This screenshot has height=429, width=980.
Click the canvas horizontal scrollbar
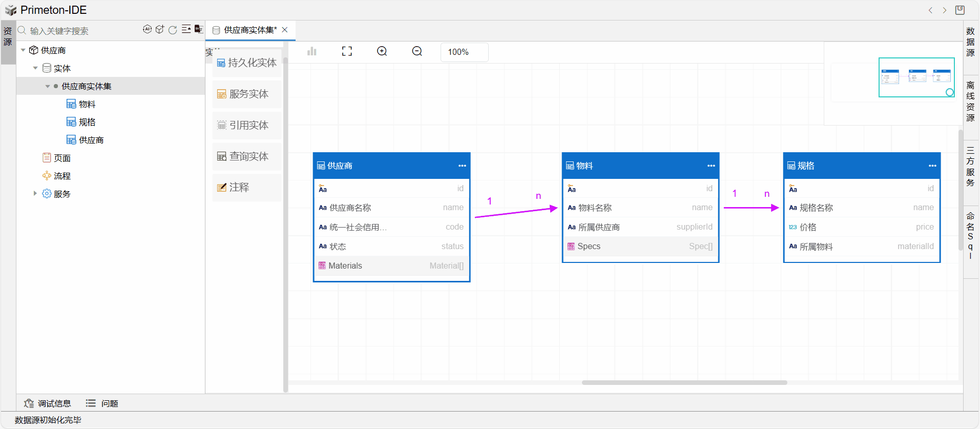pyautogui.click(x=684, y=382)
